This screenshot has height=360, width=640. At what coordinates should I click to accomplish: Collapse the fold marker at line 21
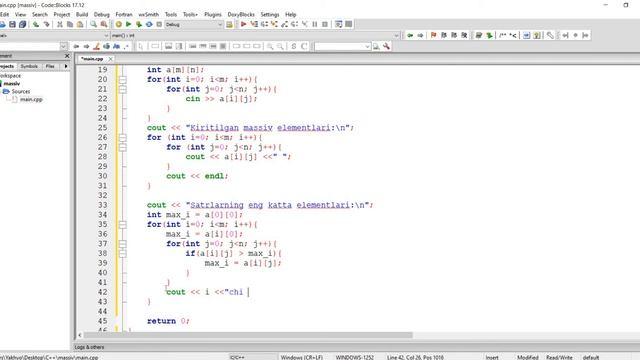(122, 89)
